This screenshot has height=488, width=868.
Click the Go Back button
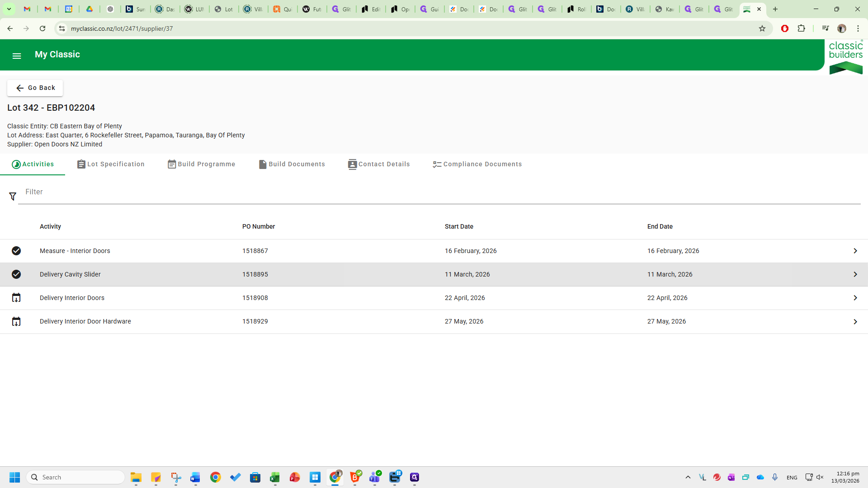[x=35, y=88]
